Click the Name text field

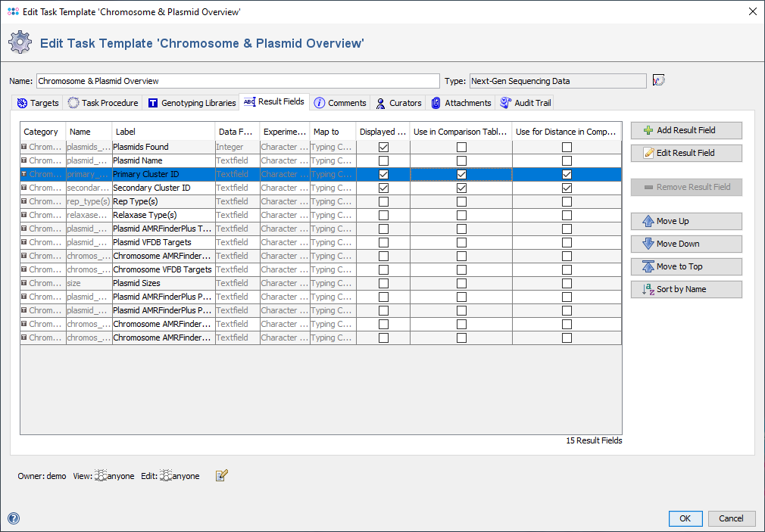[237, 81]
